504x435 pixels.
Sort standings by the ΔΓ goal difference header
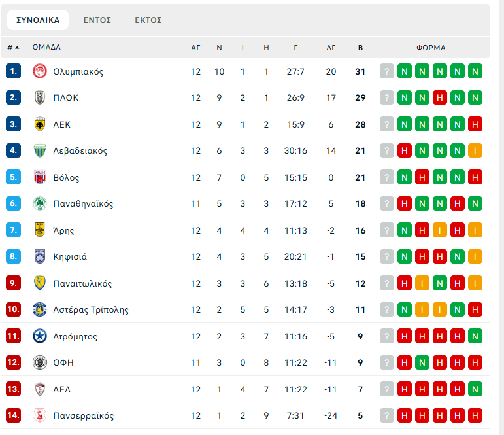pos(331,48)
